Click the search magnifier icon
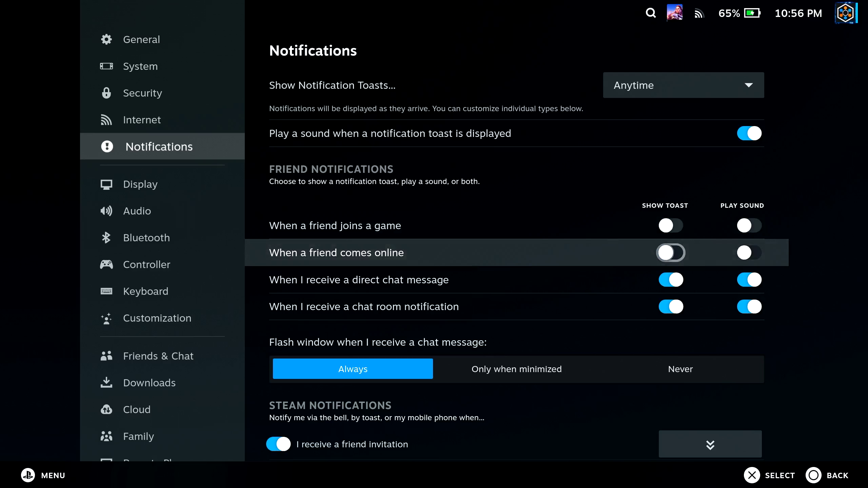The image size is (868, 488). pos(651,13)
